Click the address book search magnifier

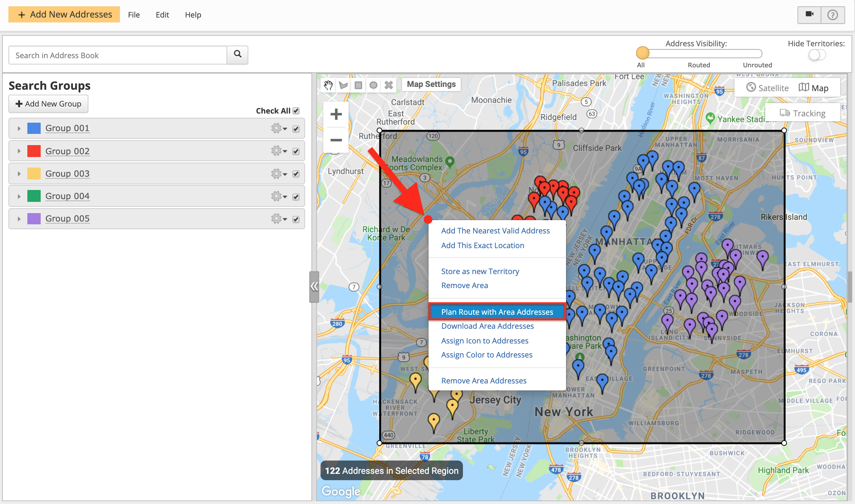click(x=237, y=54)
